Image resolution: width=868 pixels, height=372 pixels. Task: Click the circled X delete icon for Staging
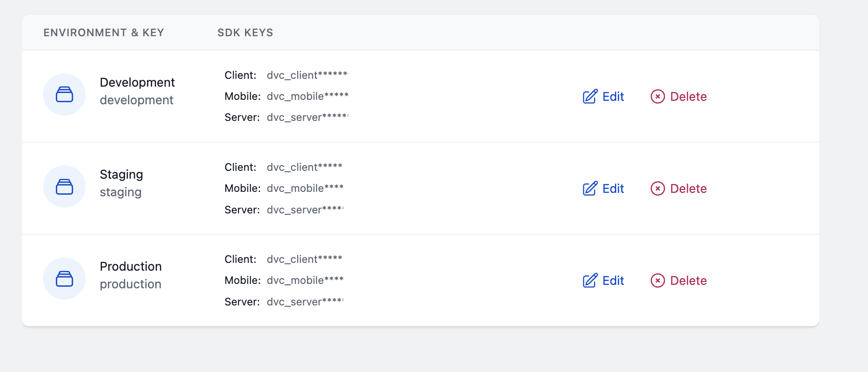[x=657, y=188]
